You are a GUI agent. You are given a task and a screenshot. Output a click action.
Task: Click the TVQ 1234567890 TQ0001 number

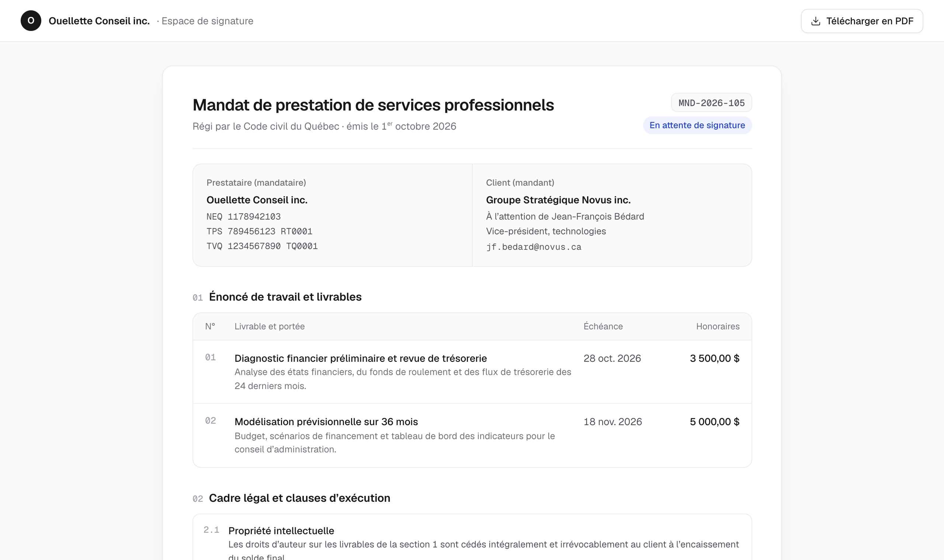[262, 246]
